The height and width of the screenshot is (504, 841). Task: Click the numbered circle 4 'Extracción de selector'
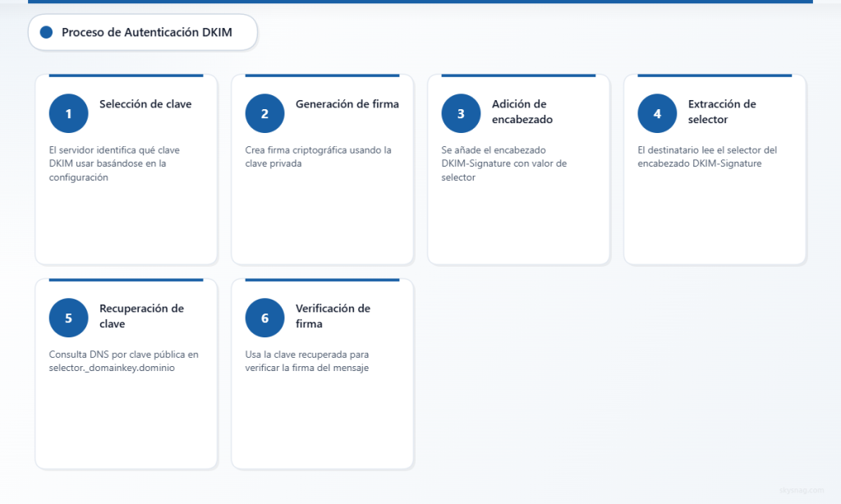click(x=657, y=112)
